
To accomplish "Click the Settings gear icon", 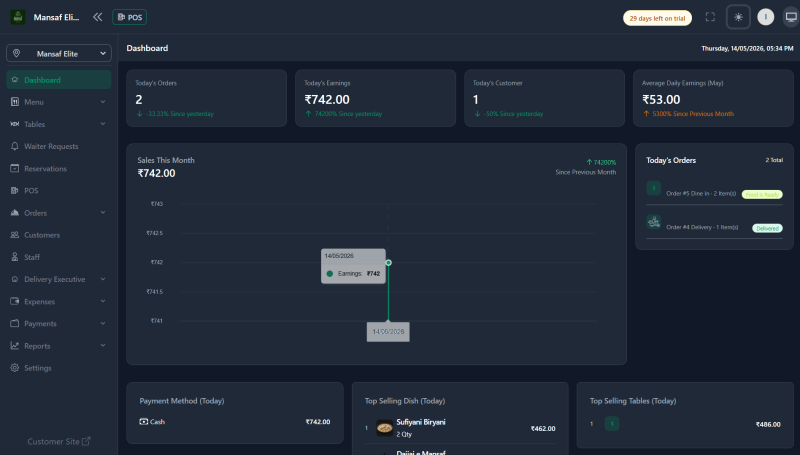I will [x=15, y=368].
